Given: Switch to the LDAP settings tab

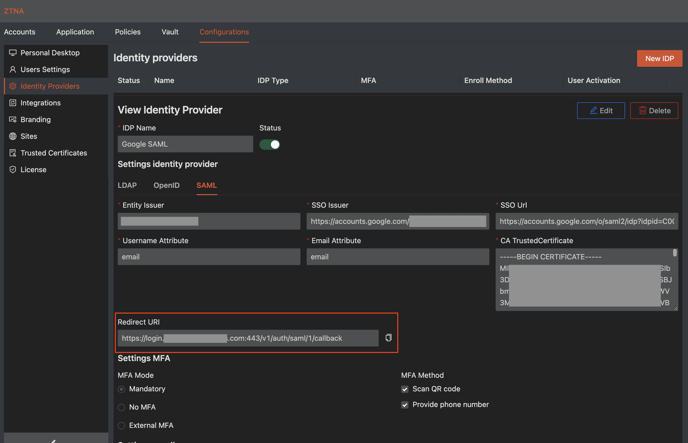Looking at the screenshot, I should pos(127,185).
